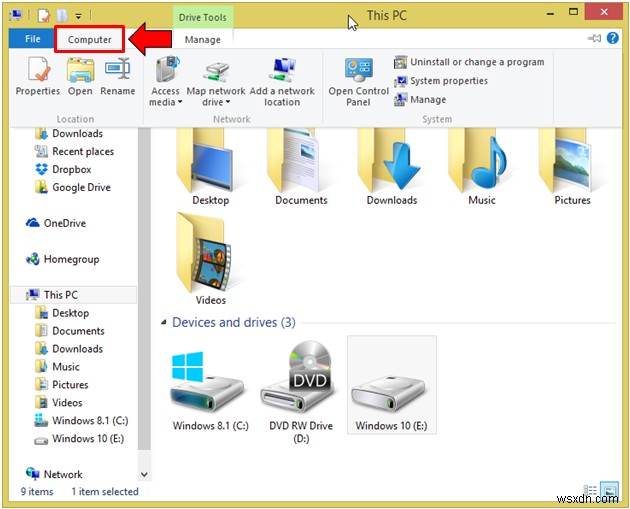This screenshot has width=630, height=509.
Task: Click the sidebar scroll down arrow
Action: click(144, 475)
